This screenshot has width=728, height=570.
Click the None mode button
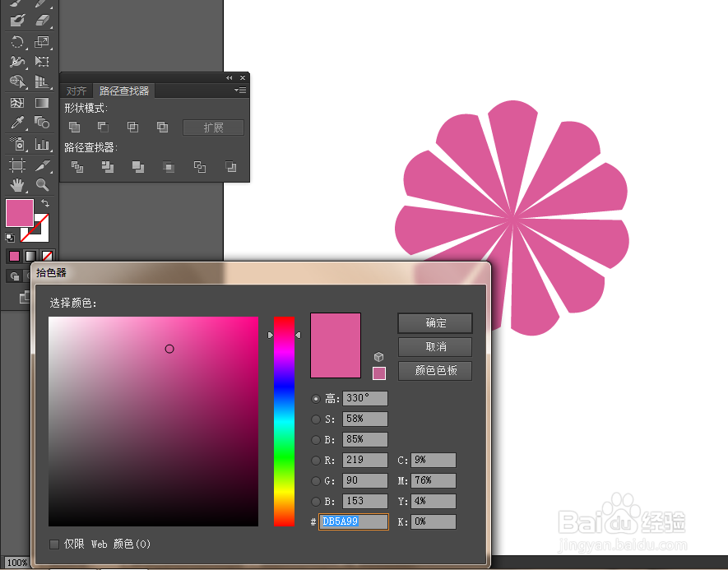point(47,256)
